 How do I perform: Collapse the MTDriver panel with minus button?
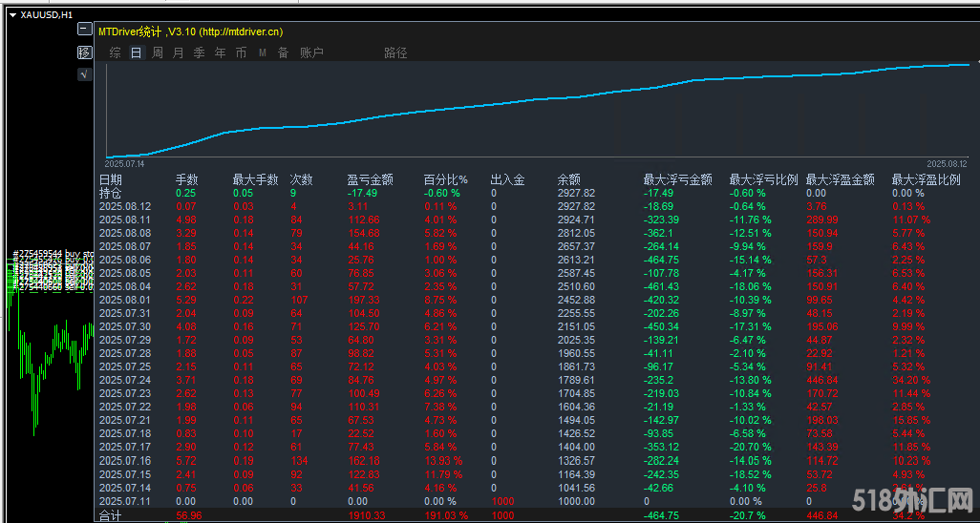pyautogui.click(x=84, y=30)
